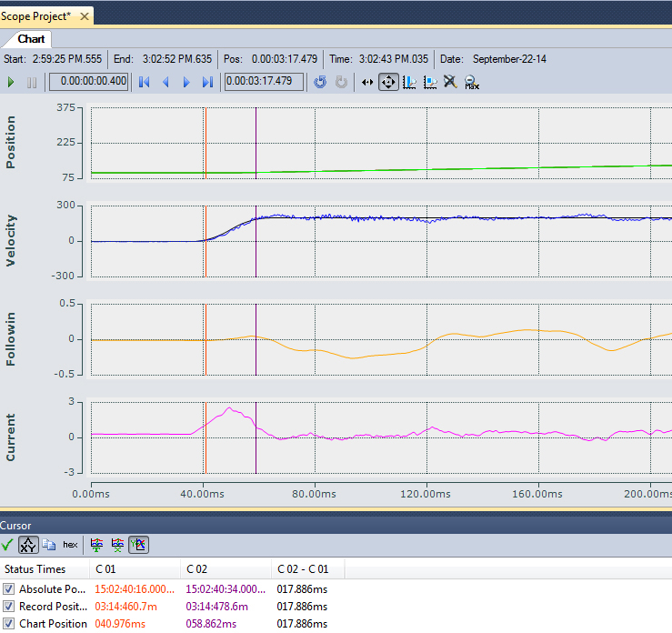Image resolution: width=672 pixels, height=633 pixels.
Task: Select the 040.976ms chart position value
Action: point(120,624)
